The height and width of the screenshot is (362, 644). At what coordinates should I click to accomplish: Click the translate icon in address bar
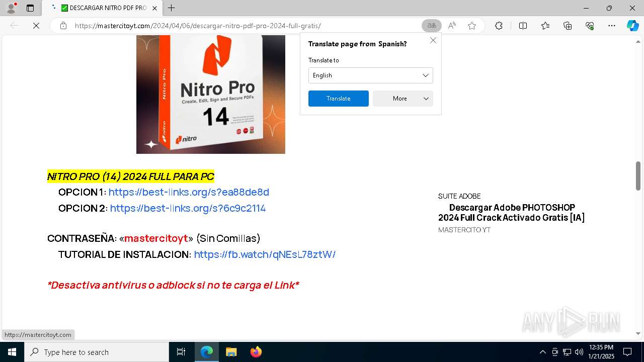click(432, 26)
